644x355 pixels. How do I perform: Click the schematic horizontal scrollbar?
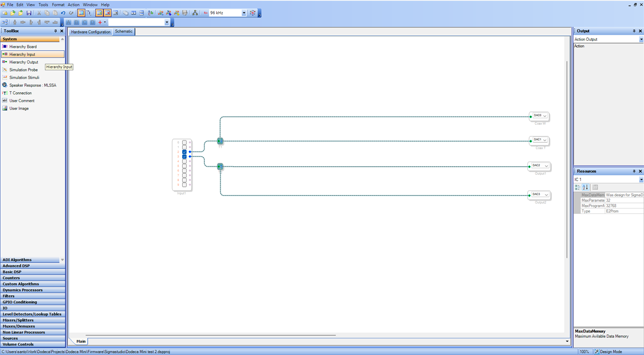point(210,335)
